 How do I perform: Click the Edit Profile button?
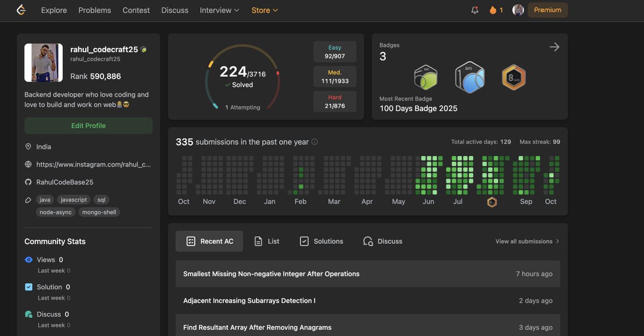point(89,126)
